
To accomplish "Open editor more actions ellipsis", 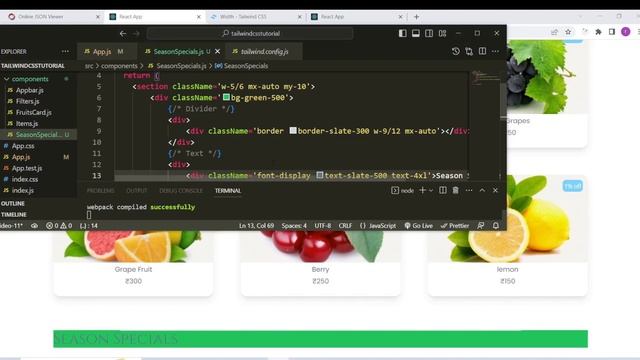I will tap(496, 51).
